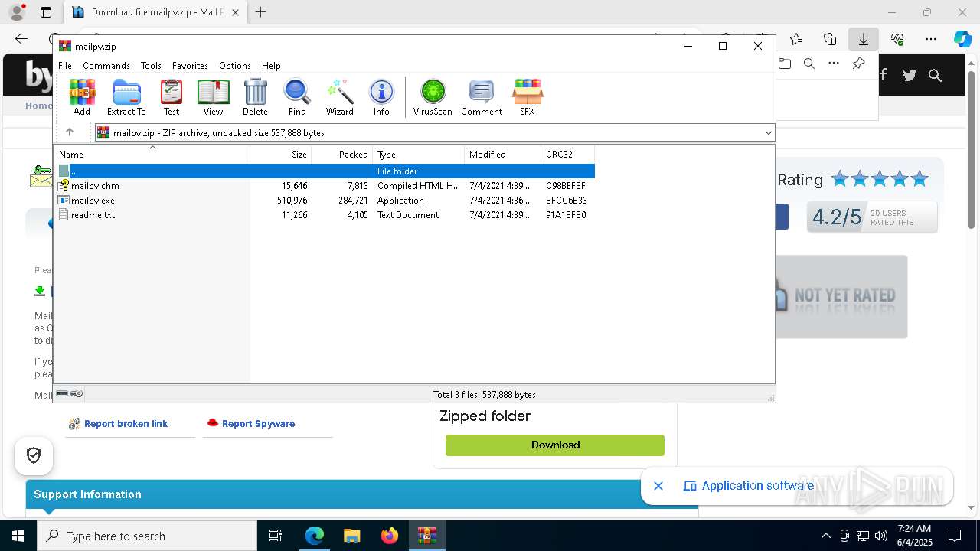Go back in the browser
The image size is (980, 551).
click(21, 39)
